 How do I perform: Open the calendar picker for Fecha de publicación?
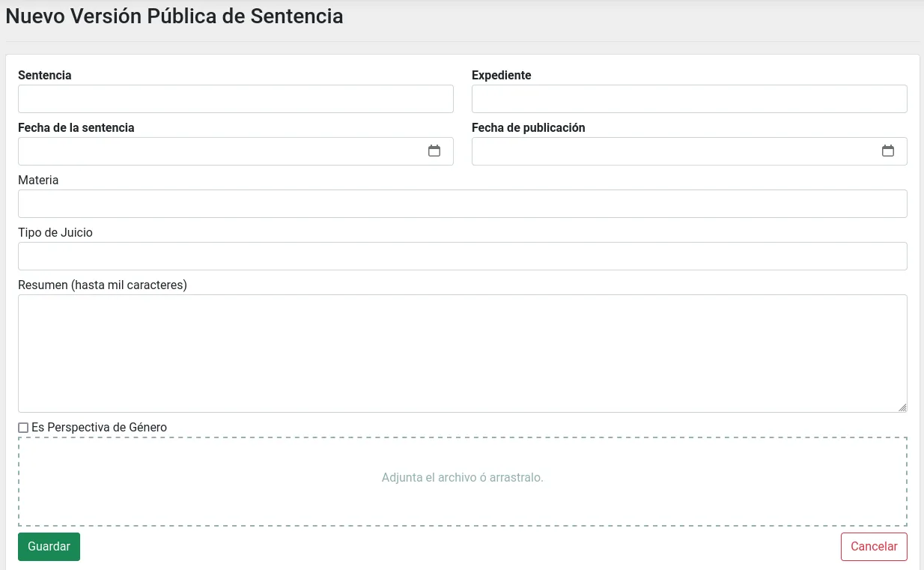coord(888,151)
